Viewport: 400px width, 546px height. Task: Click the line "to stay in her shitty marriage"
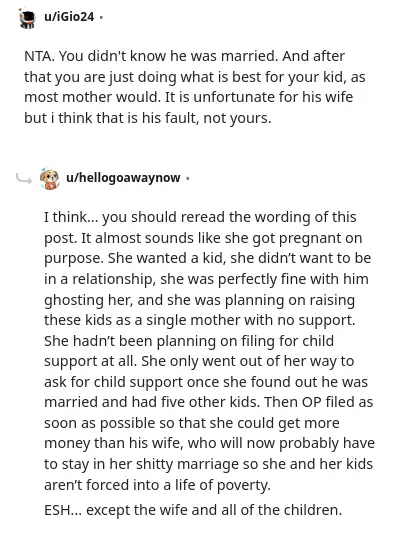click(x=208, y=464)
